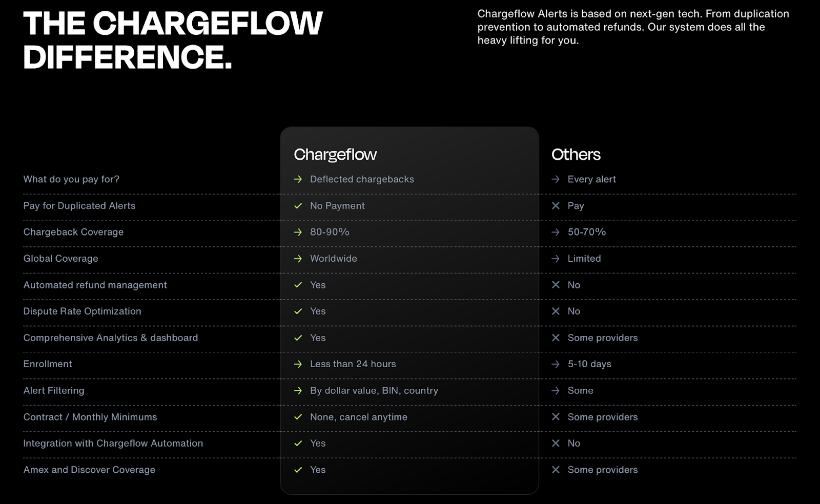
Task: Click the 'No Payment' value
Action: [x=337, y=206]
